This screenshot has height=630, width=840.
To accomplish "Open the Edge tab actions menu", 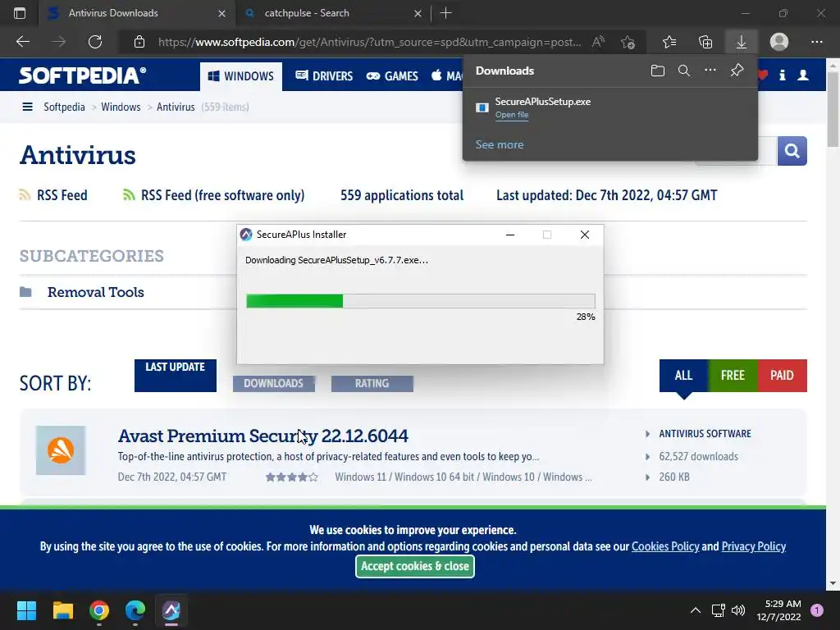I will point(20,13).
